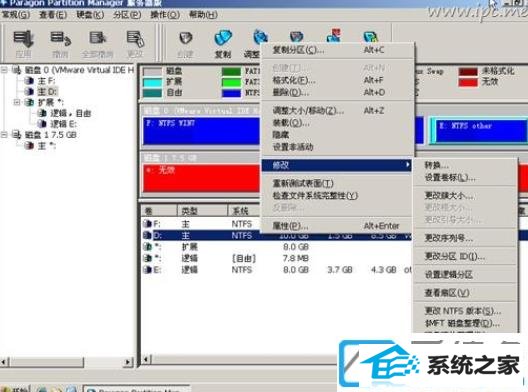Click the cyan 扩展 legend swatch
Screen dimensions: 528x392
pos(152,83)
